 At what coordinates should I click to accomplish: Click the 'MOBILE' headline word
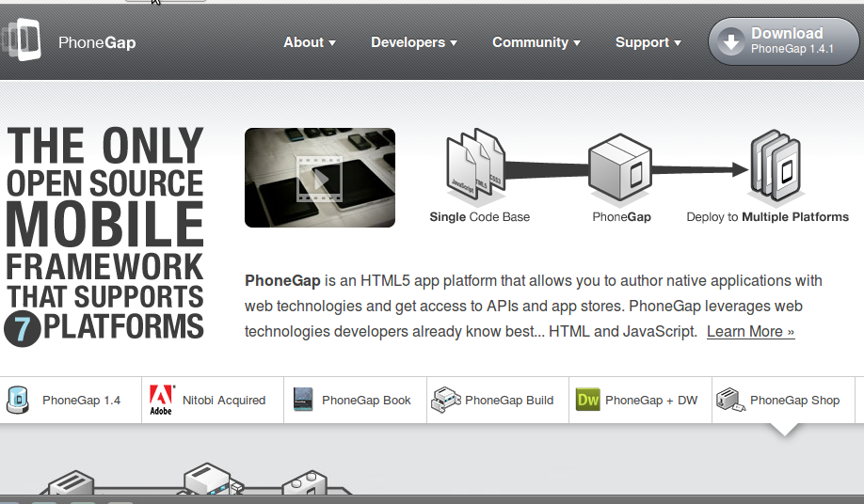pos(104,224)
